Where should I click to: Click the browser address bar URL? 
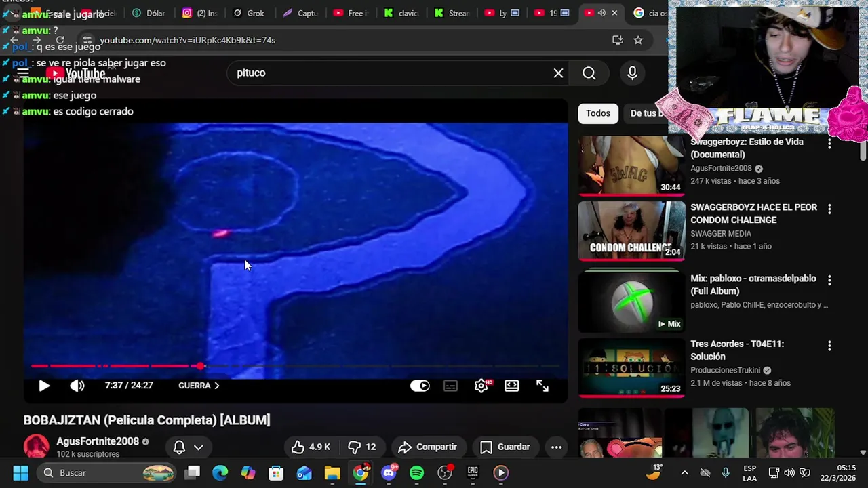(187, 40)
